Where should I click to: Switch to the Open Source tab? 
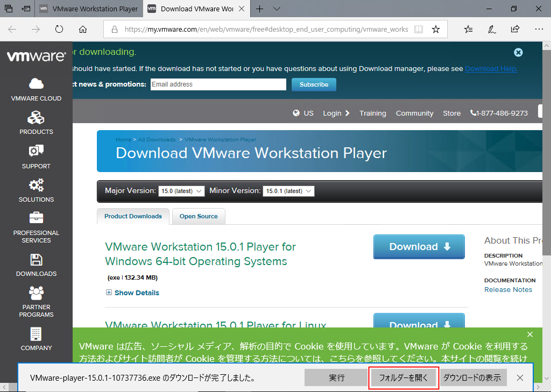coord(199,216)
